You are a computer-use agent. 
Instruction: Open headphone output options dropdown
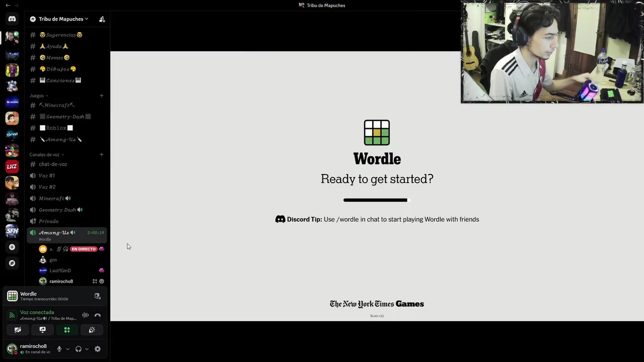[87, 349]
